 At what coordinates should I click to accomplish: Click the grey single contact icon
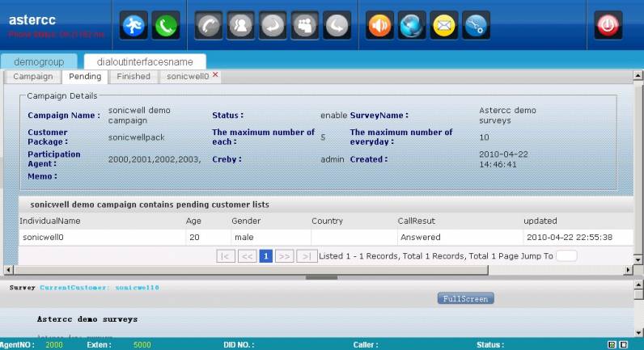[x=240, y=26]
